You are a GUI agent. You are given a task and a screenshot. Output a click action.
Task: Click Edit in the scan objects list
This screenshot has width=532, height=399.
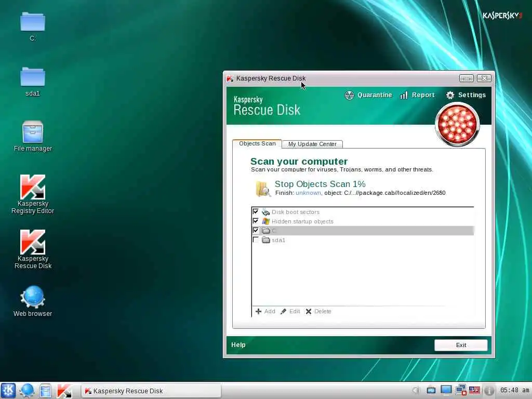coord(290,311)
